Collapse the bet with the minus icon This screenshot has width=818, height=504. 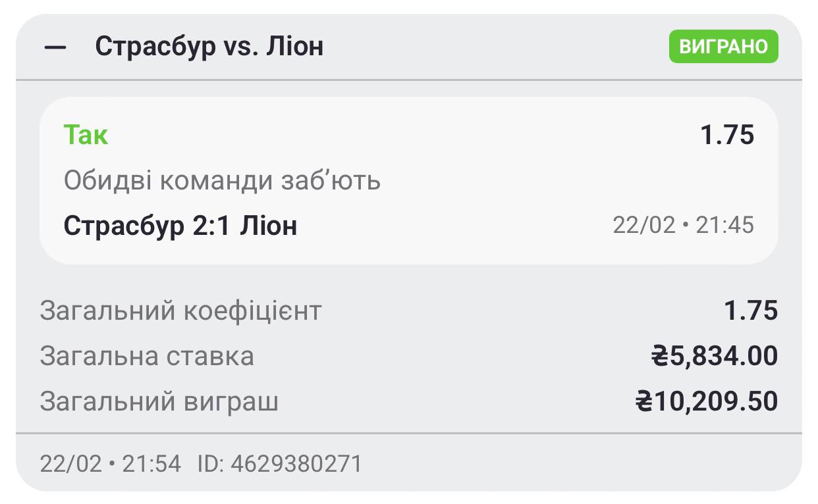(x=55, y=48)
